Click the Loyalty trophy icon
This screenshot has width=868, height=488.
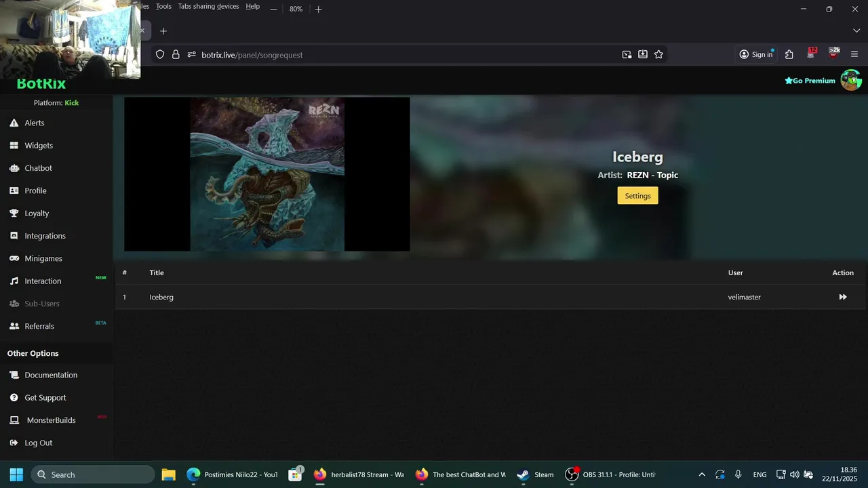tap(14, 213)
